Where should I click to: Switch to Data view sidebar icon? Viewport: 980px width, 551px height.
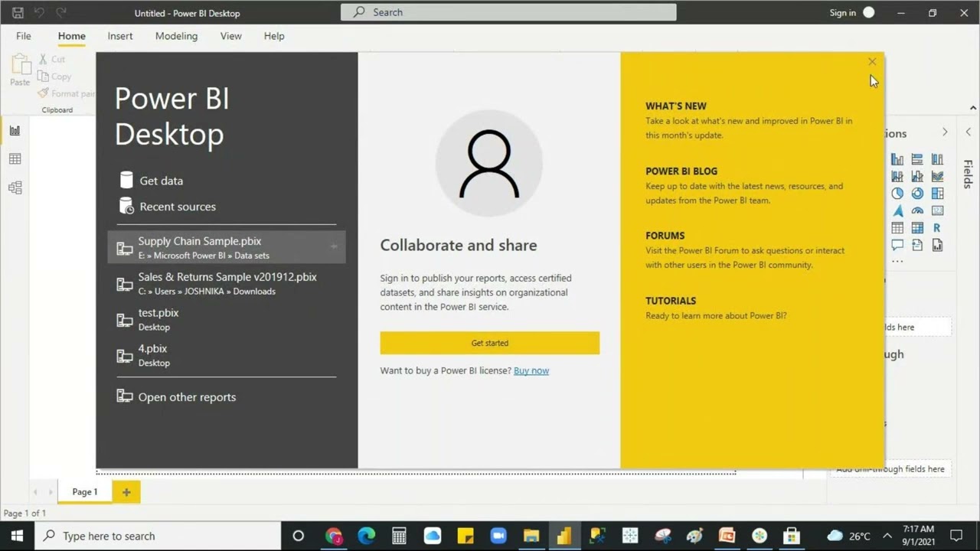[x=15, y=159]
